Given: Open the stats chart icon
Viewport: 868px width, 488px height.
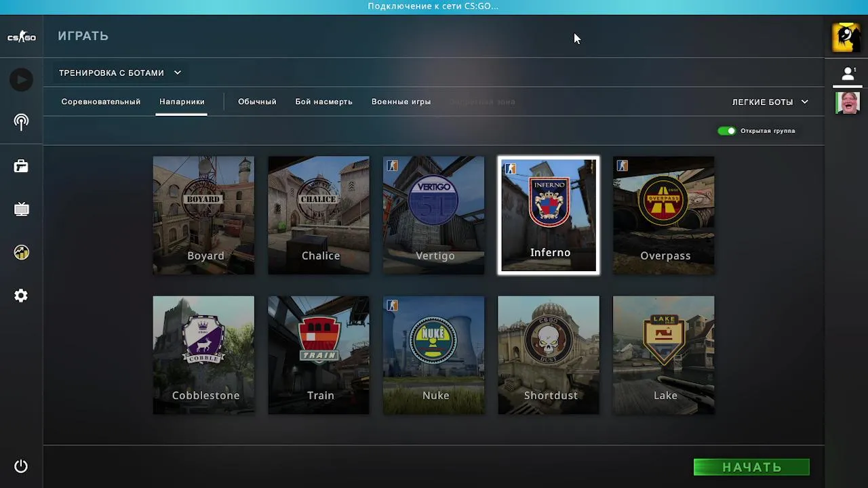Looking at the screenshot, I should pyautogui.click(x=21, y=252).
